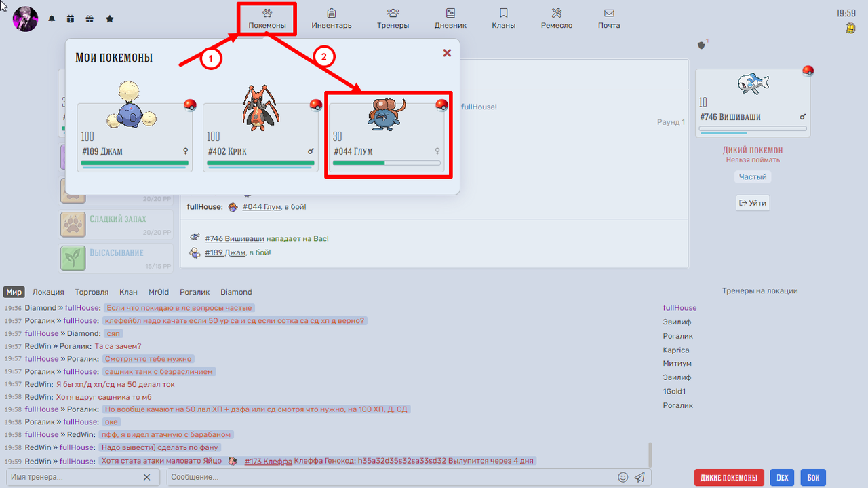Viewport: 868px width, 488px height.
Task: Click the user avatar picture
Action: (26, 19)
